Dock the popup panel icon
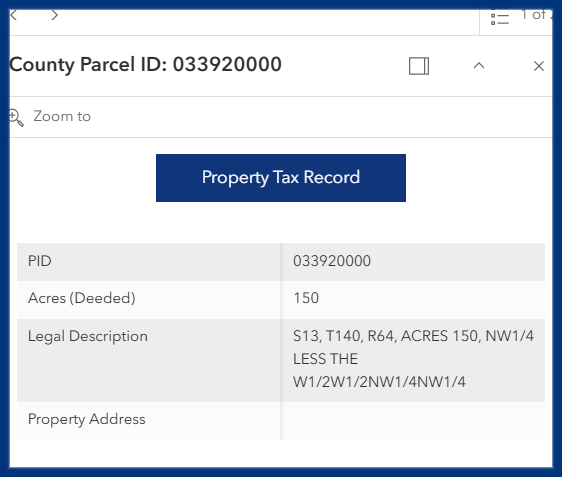The width and height of the screenshot is (562, 477). click(x=419, y=66)
